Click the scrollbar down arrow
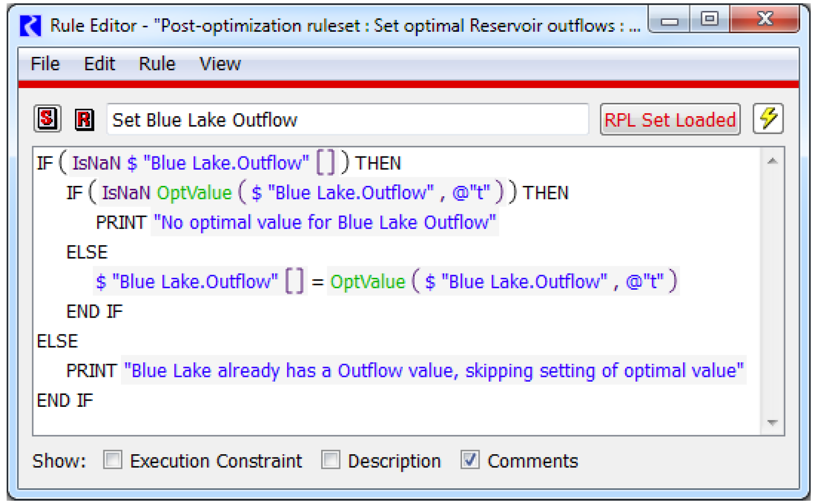This screenshot has width=814, height=504. click(x=772, y=422)
